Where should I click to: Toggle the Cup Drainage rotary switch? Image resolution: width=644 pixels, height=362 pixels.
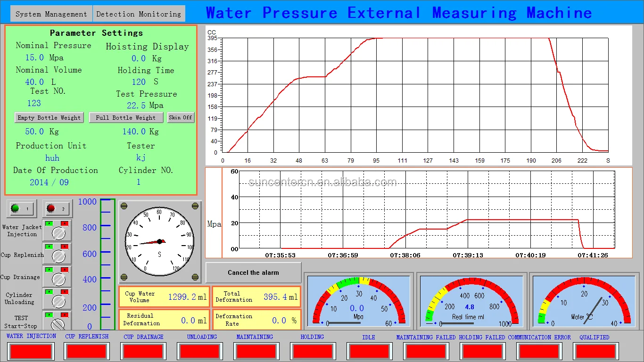(58, 279)
